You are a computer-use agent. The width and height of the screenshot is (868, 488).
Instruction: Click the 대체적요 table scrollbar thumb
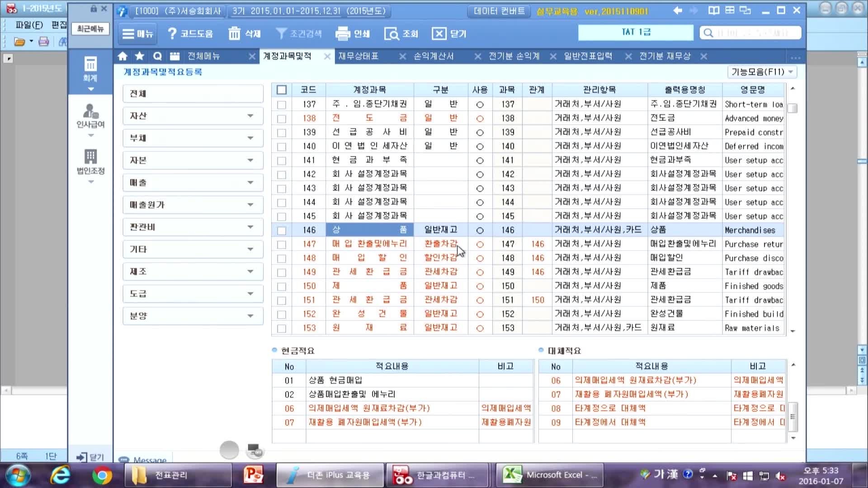[793, 417]
